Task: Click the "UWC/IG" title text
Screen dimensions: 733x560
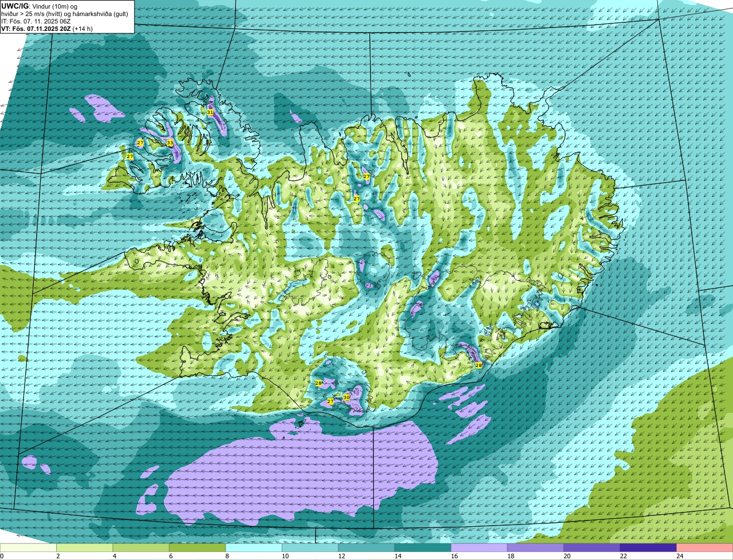Action: [x=15, y=6]
